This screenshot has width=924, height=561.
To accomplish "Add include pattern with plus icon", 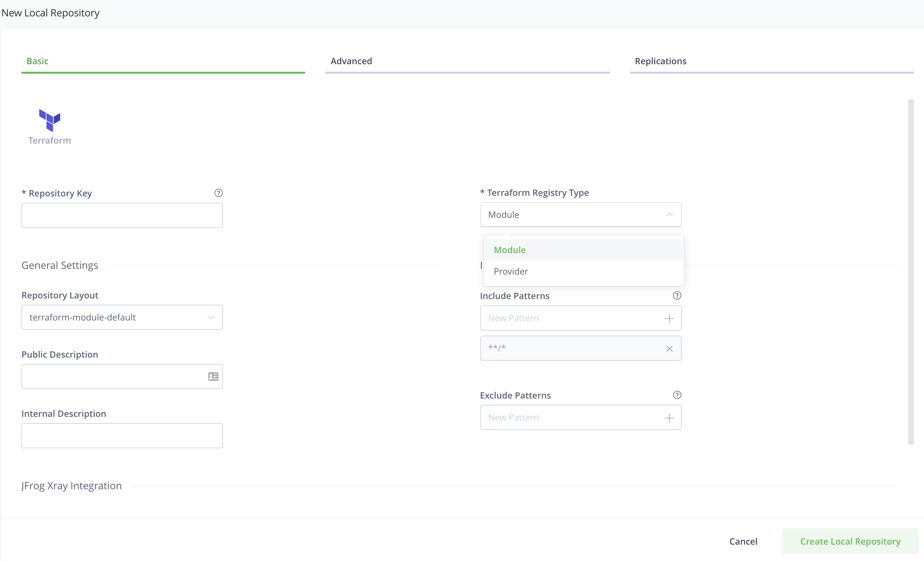I will 669,318.
